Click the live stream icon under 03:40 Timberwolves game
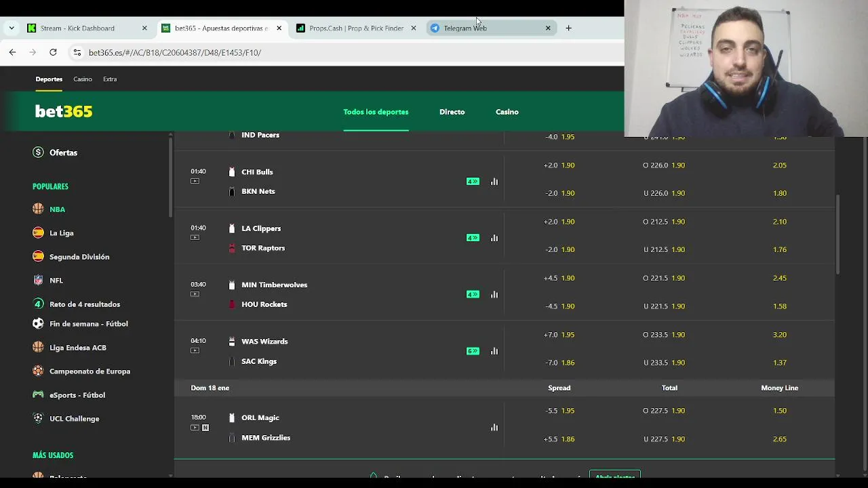This screenshot has width=868, height=488. (195, 294)
